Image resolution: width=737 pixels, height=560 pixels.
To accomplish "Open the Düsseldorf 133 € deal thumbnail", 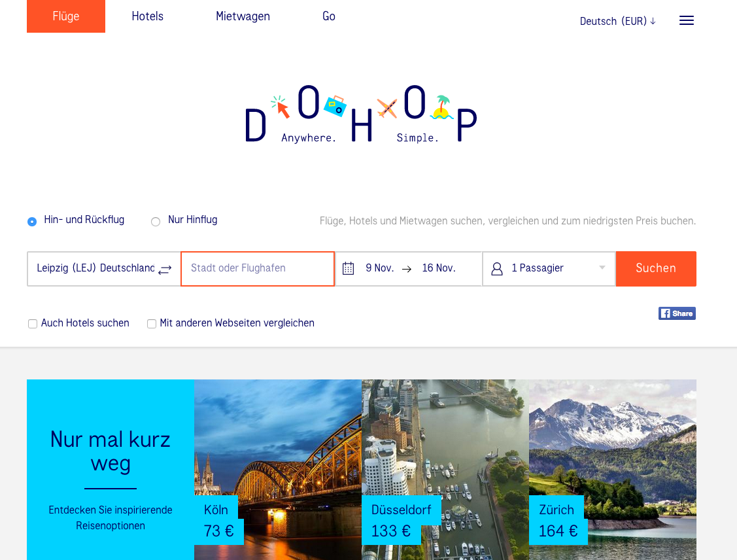I will coord(445,470).
